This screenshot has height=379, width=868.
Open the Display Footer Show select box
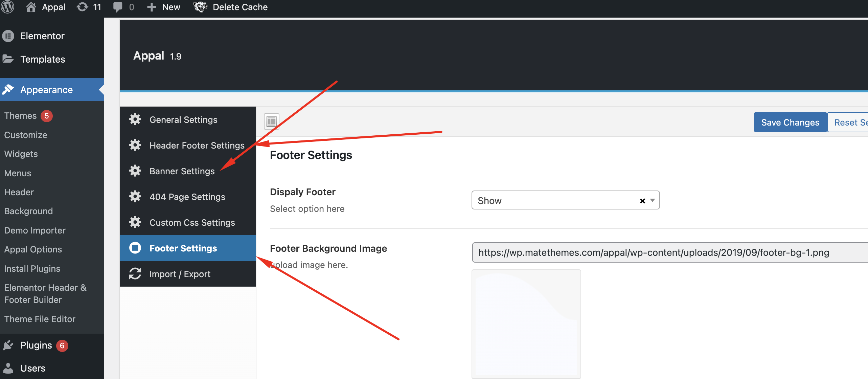point(566,200)
